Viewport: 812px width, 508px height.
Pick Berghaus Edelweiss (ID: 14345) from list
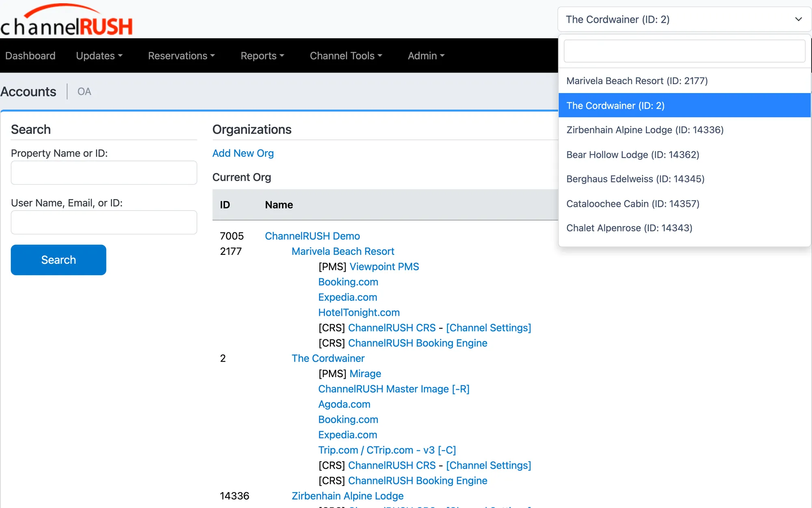[685, 179]
